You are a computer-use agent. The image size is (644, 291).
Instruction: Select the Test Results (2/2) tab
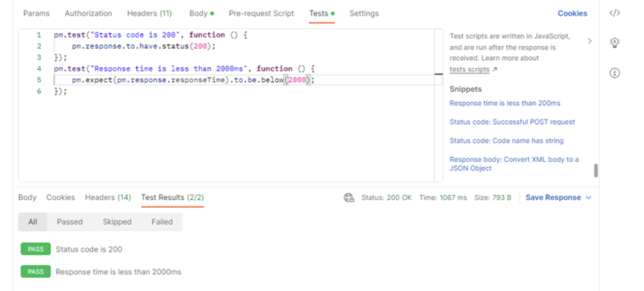[172, 197]
